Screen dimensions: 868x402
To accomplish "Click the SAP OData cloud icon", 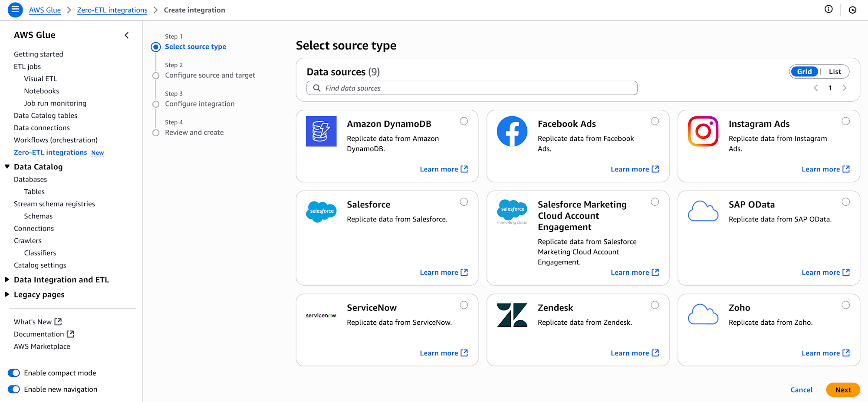I will click(x=703, y=211).
